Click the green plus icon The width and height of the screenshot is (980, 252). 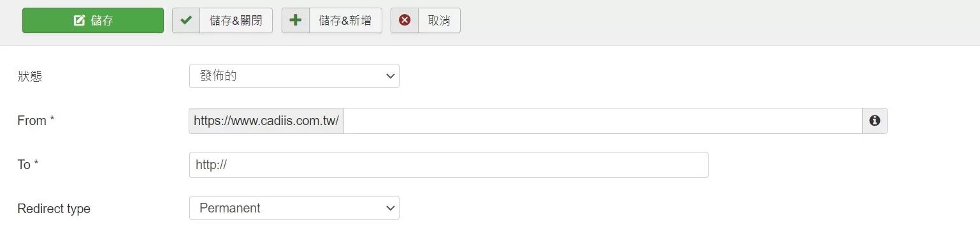(296, 20)
